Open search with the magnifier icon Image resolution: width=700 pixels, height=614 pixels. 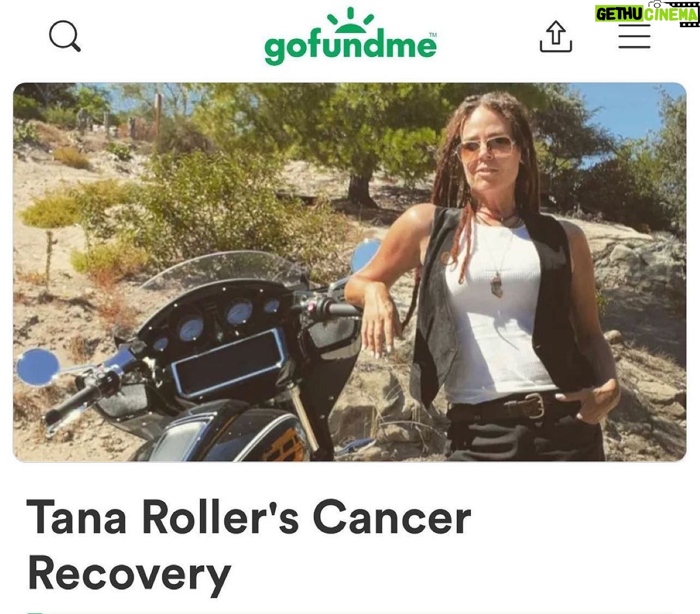click(x=65, y=36)
